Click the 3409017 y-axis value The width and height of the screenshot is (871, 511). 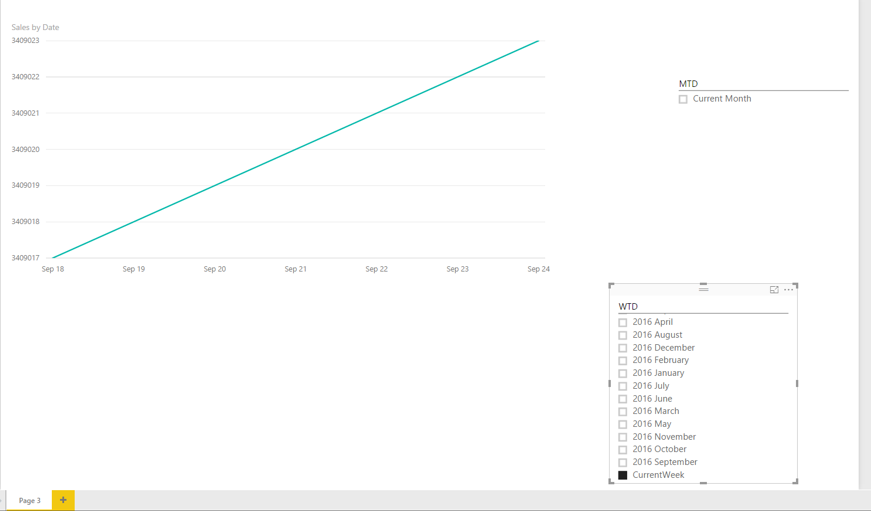(26, 258)
